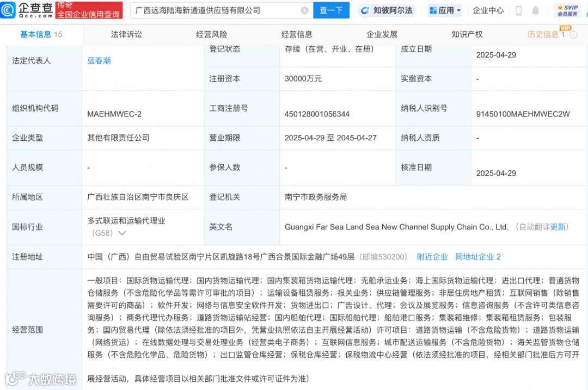
Task: Click the 知彼阿尔法 logo icon
Action: (364, 10)
